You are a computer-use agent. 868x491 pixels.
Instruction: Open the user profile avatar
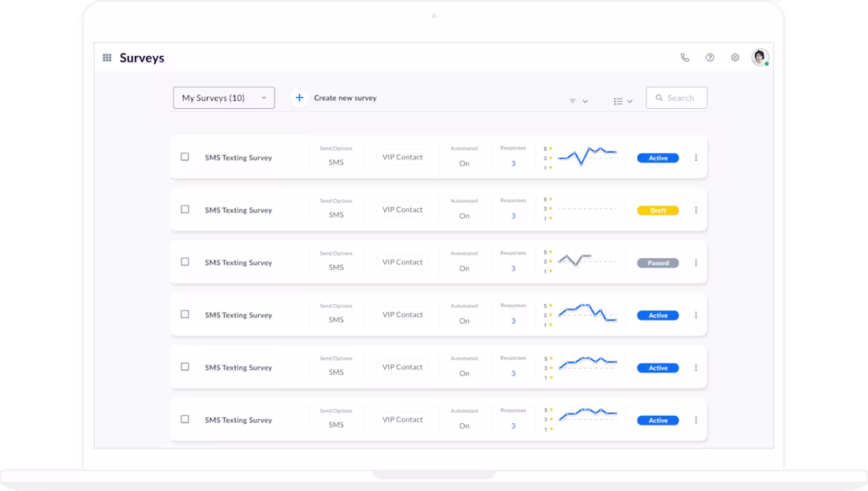759,57
